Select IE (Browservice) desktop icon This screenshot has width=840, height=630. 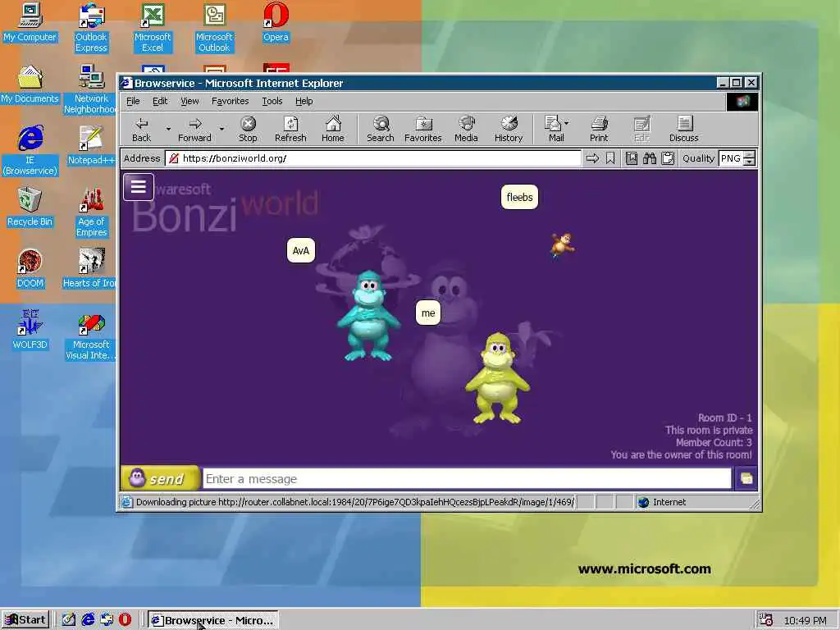coord(30,151)
